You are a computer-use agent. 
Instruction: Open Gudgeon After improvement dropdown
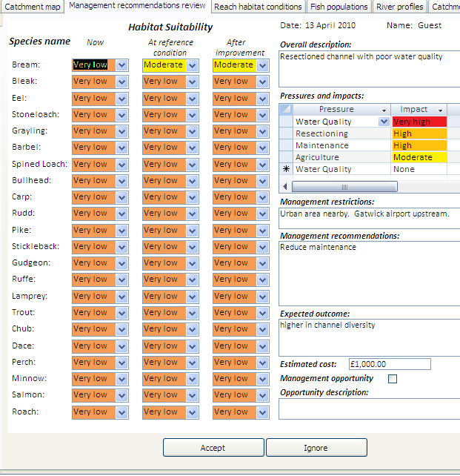coord(263,263)
